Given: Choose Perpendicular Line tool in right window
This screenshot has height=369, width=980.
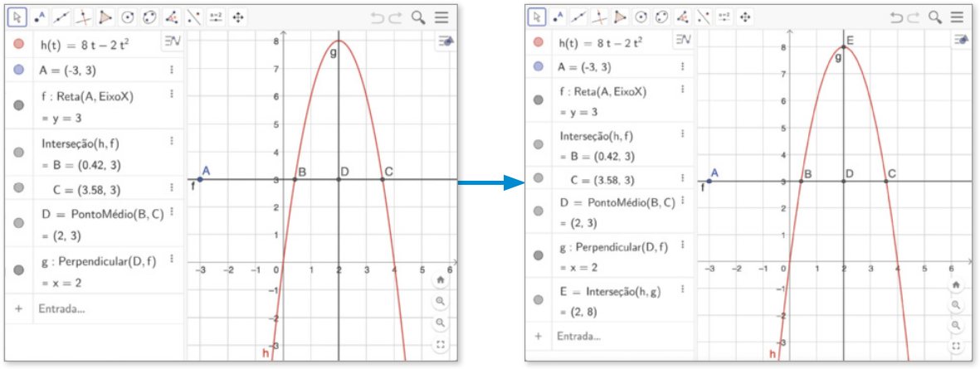Looking at the screenshot, I should (x=599, y=17).
